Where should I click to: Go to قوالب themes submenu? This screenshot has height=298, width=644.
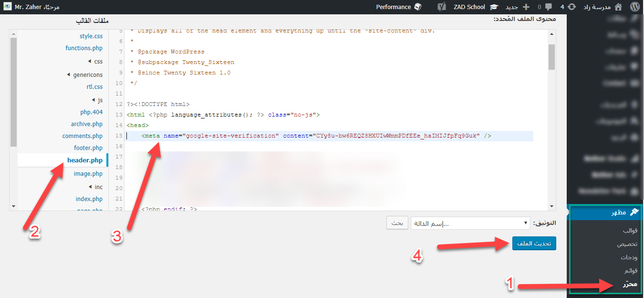(630, 231)
